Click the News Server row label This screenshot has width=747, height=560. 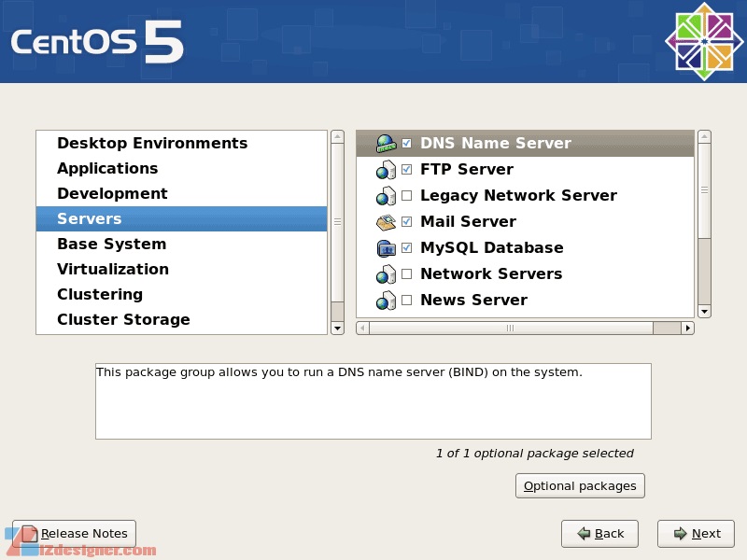pyautogui.click(x=474, y=301)
